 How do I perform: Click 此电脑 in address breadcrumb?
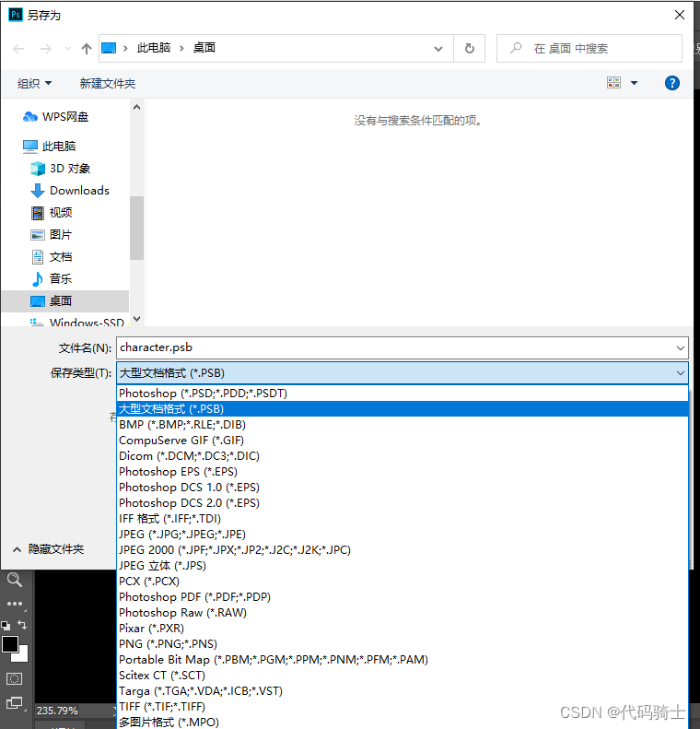click(x=154, y=48)
